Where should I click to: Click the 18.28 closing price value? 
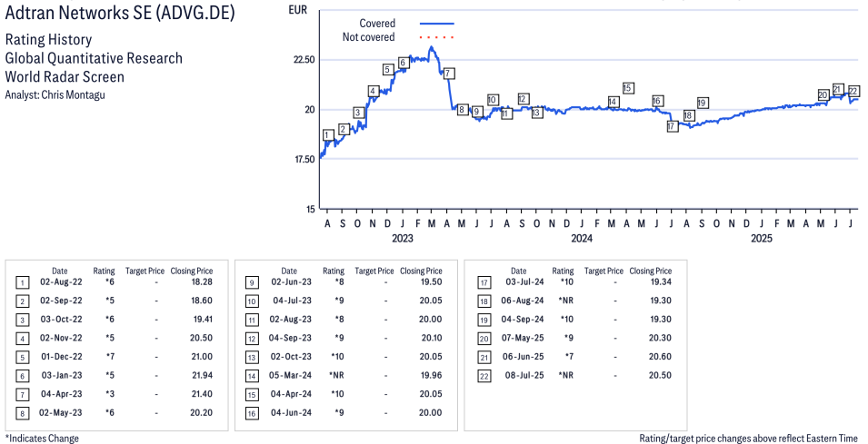(203, 282)
